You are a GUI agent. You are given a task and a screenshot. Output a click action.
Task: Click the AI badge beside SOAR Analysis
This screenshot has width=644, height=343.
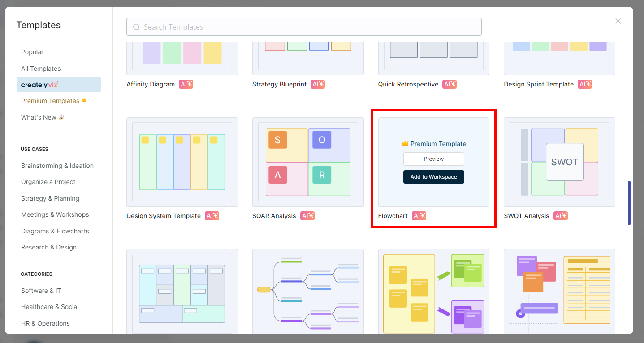pos(307,215)
